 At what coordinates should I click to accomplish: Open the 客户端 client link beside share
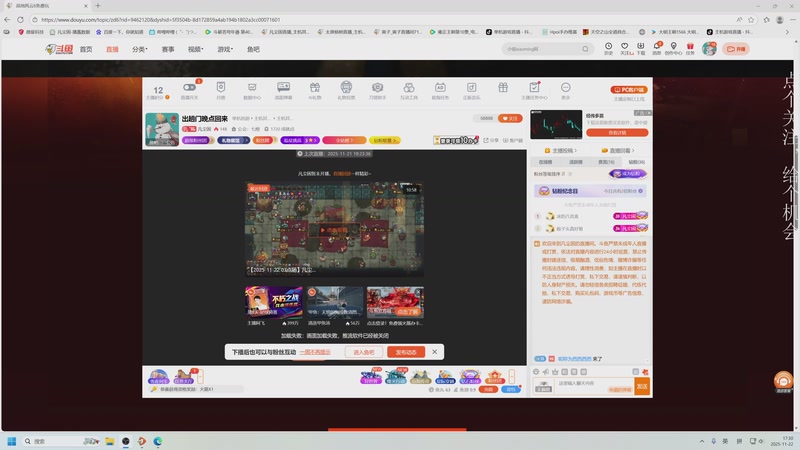(513, 140)
